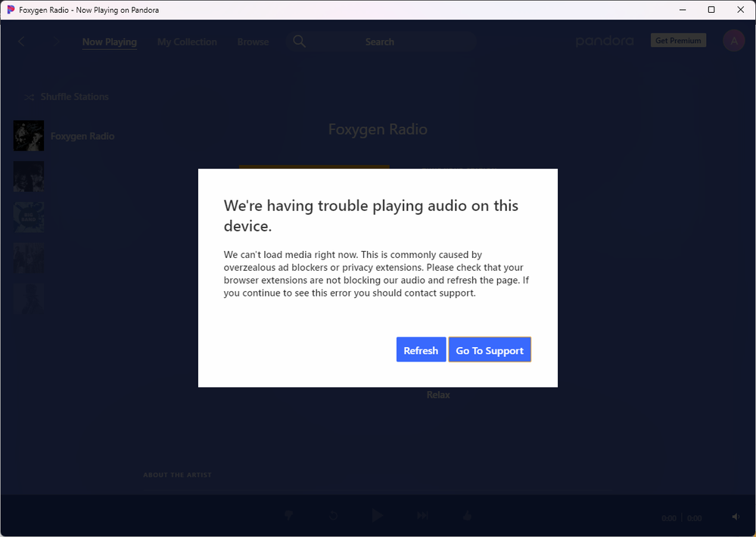
Task: Click the Pandora logo
Action: pos(605,41)
